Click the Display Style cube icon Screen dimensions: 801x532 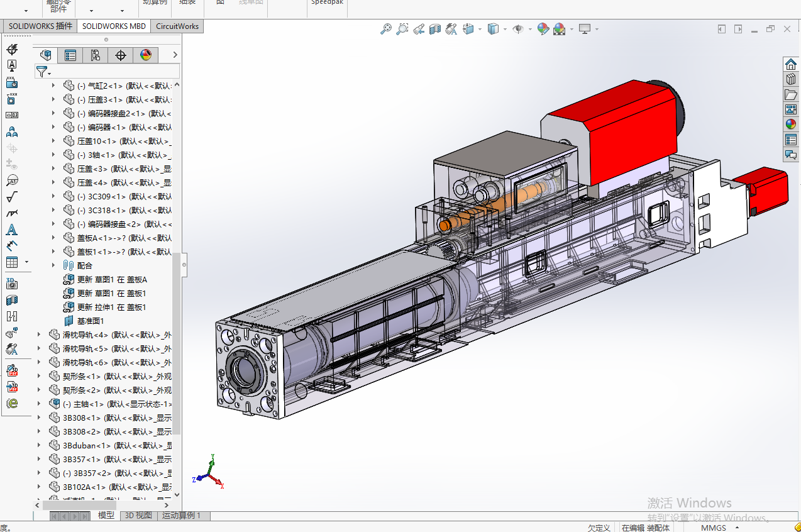click(494, 29)
